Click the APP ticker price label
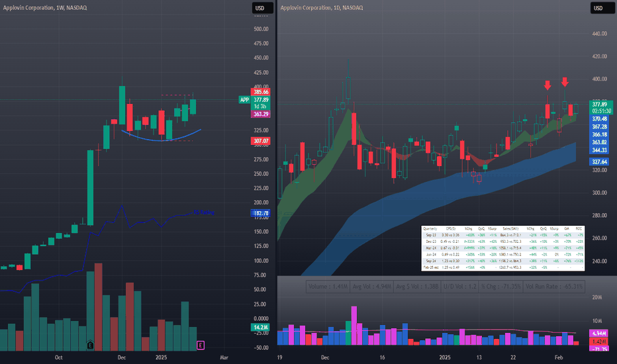This screenshot has height=364, width=617. (x=244, y=99)
